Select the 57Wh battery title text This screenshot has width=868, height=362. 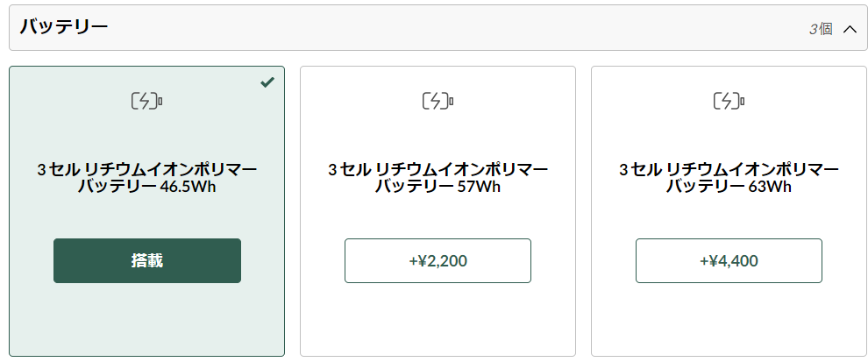coord(438,178)
